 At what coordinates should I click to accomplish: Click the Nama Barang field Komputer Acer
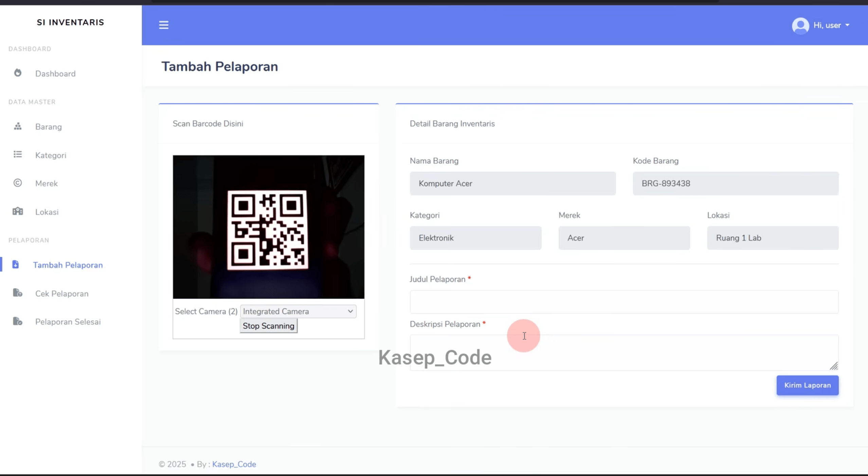point(512,183)
